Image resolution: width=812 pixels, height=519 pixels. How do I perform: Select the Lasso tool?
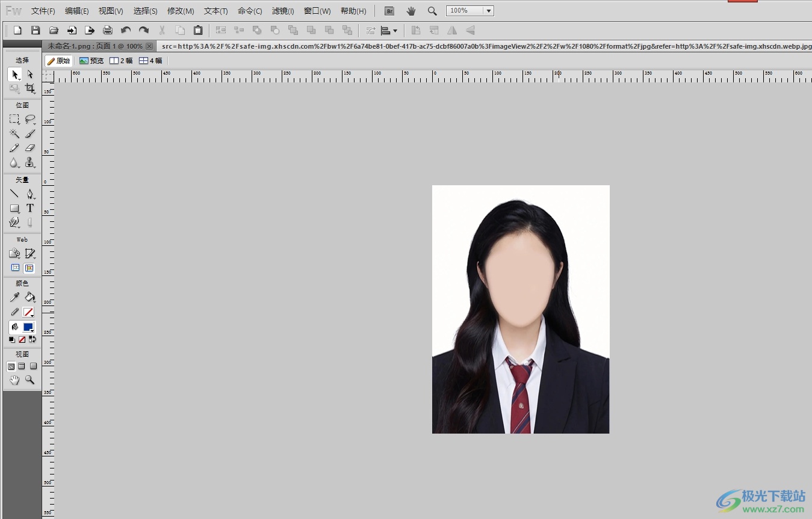pyautogui.click(x=29, y=119)
